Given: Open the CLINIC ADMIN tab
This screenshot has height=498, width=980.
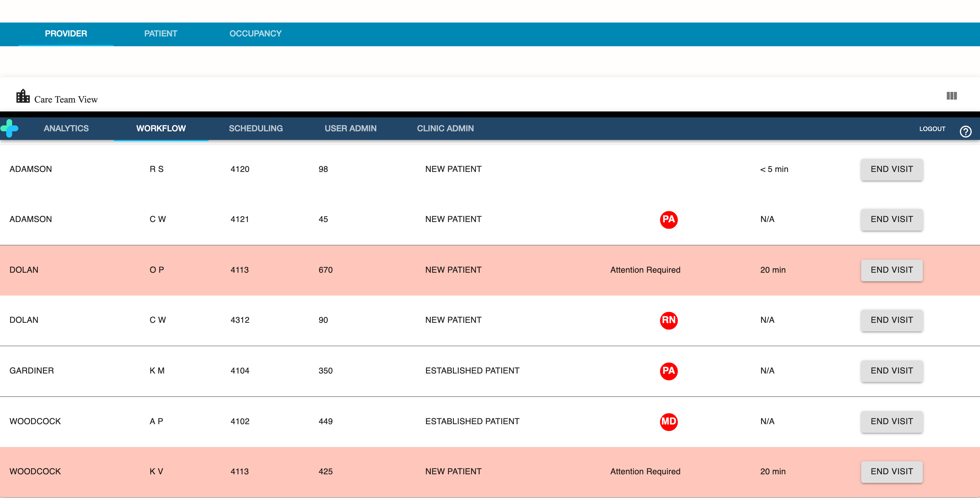Looking at the screenshot, I should (x=445, y=129).
